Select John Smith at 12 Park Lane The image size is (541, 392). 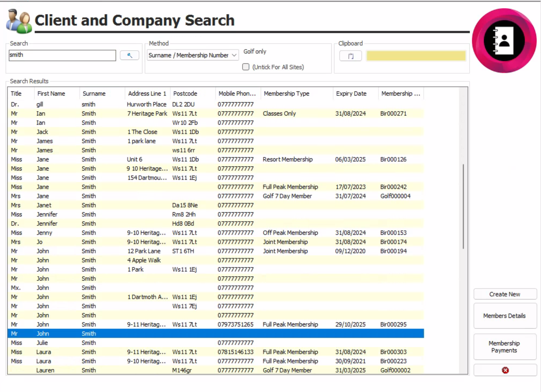(216, 251)
